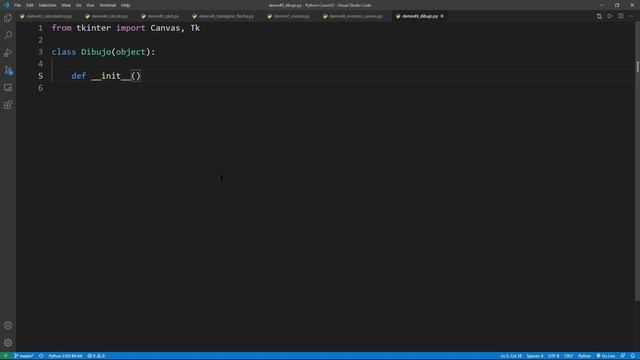The width and height of the screenshot is (640, 360).
Task: Click the 'from' keyword on line 1
Action: (x=61, y=28)
